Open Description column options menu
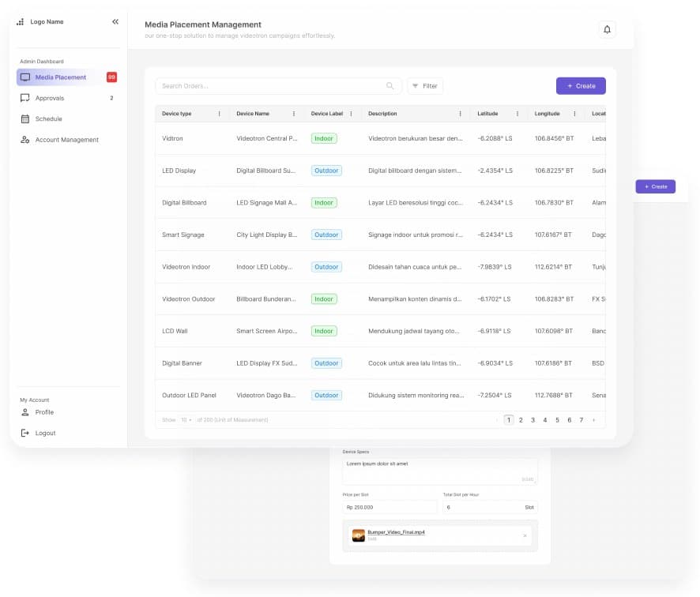Viewport: 700px width, 597px height. [x=461, y=114]
